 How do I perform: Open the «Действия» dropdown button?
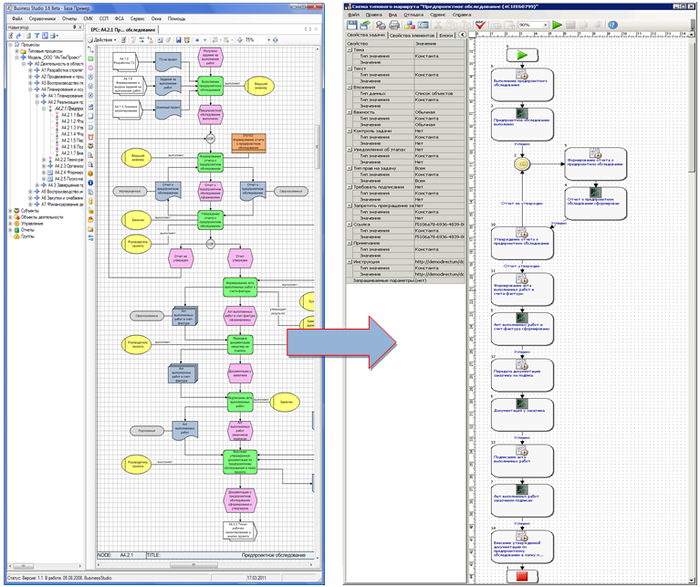tap(103, 39)
